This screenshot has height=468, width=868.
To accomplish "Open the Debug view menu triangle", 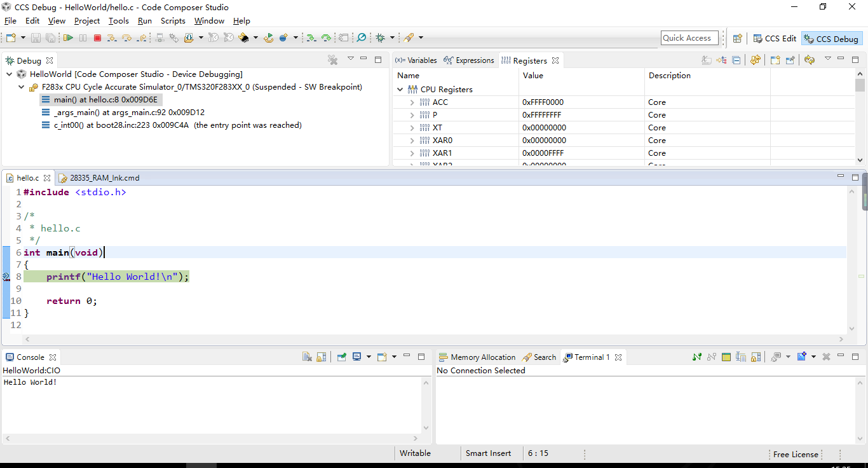I will [350, 59].
